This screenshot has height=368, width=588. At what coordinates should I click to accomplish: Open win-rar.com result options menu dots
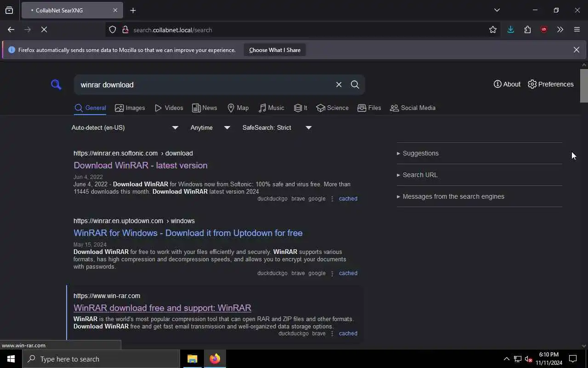pyautogui.click(x=332, y=333)
